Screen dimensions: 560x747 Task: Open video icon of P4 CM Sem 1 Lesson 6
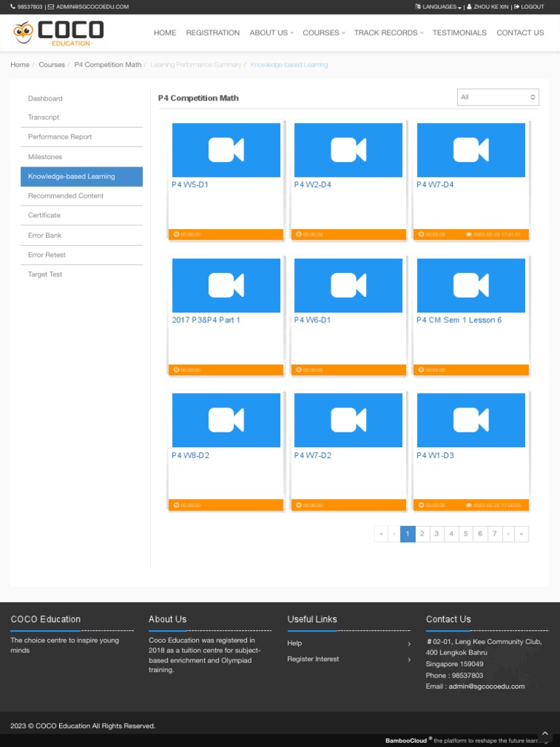(470, 285)
